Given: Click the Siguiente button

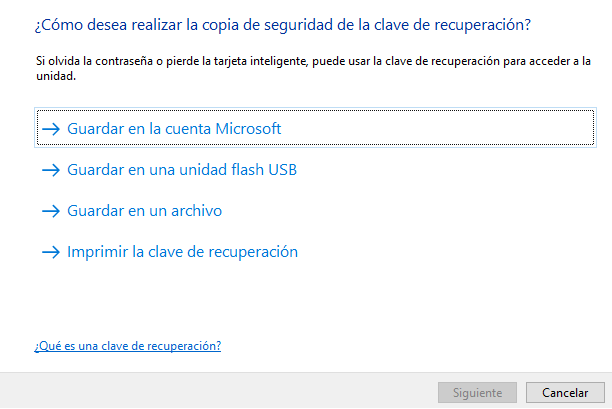Looking at the screenshot, I should pos(477,392).
